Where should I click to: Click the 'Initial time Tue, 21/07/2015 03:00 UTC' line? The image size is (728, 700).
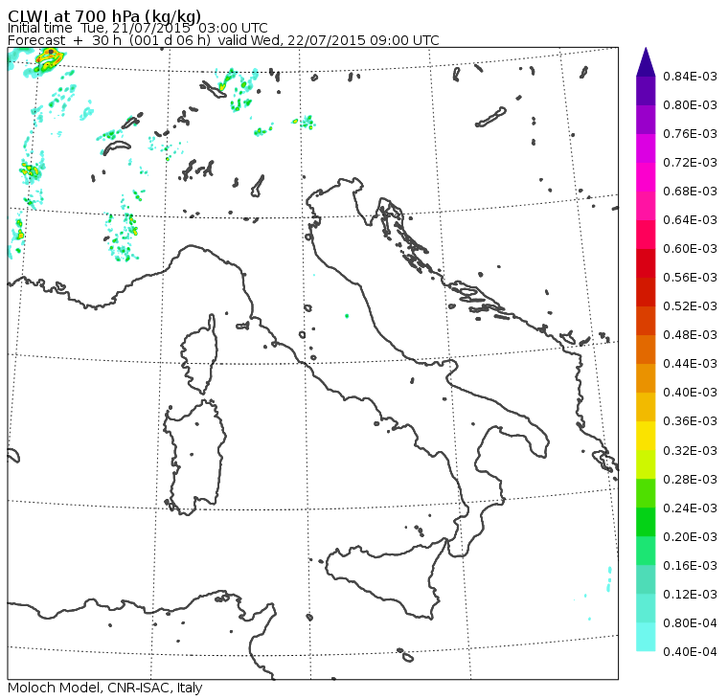(137, 28)
